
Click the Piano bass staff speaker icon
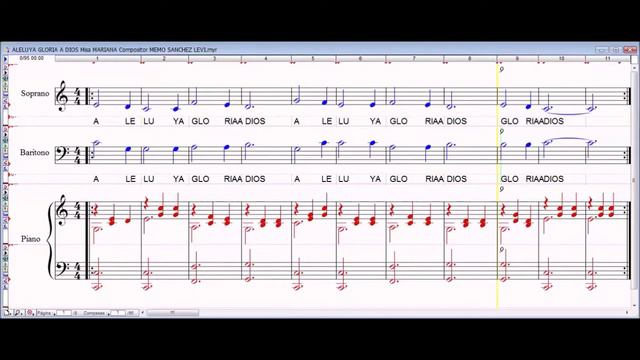click(6, 260)
